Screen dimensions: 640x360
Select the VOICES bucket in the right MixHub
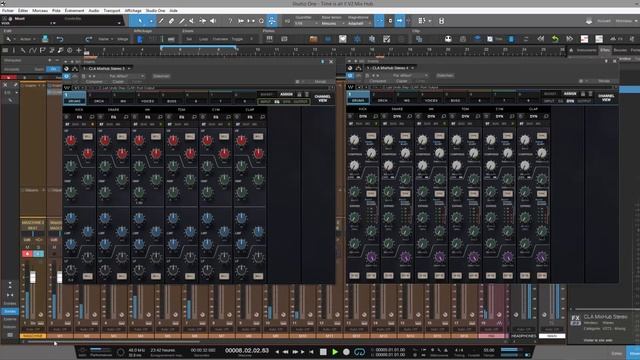(431, 98)
